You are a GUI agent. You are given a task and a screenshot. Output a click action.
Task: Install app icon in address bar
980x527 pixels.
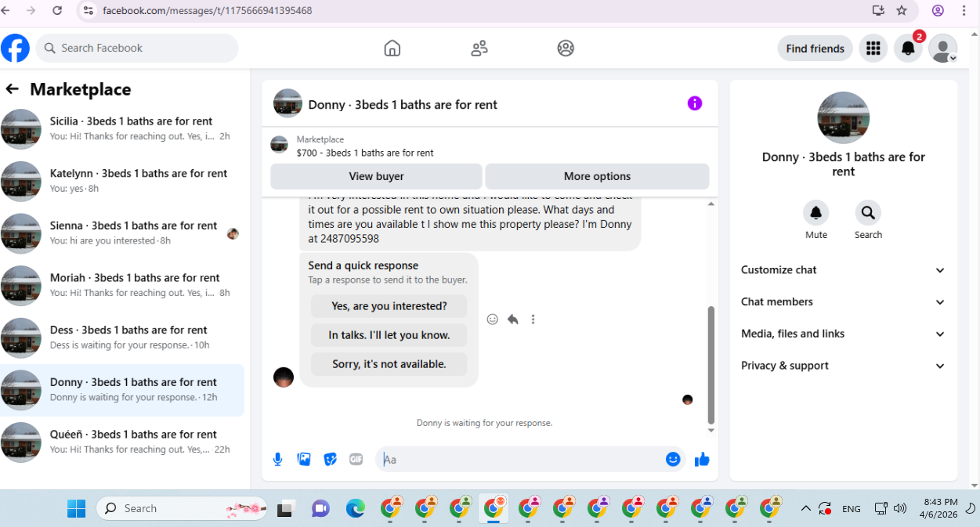(878, 11)
